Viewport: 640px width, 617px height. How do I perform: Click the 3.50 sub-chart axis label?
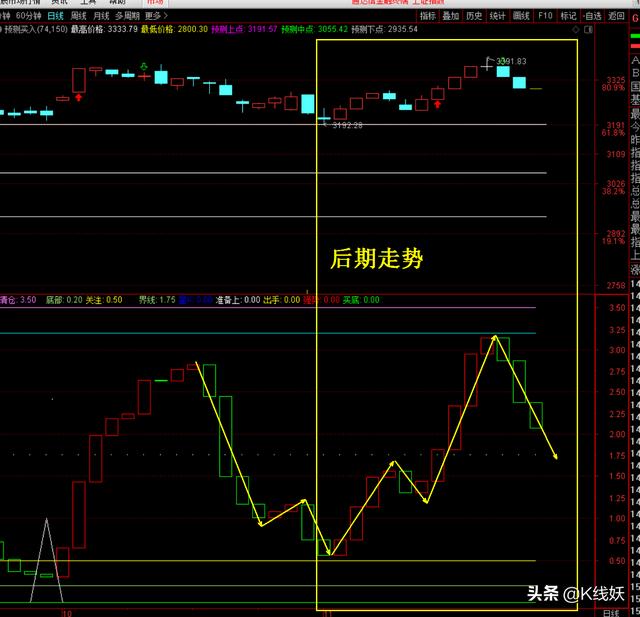tap(617, 308)
